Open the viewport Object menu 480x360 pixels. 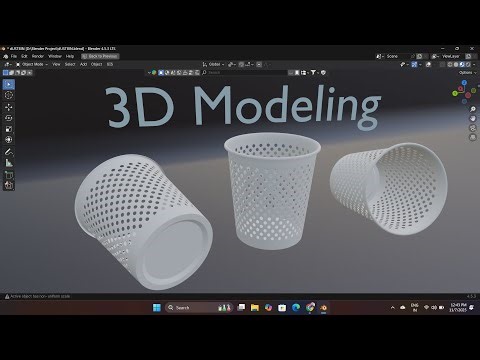click(97, 64)
